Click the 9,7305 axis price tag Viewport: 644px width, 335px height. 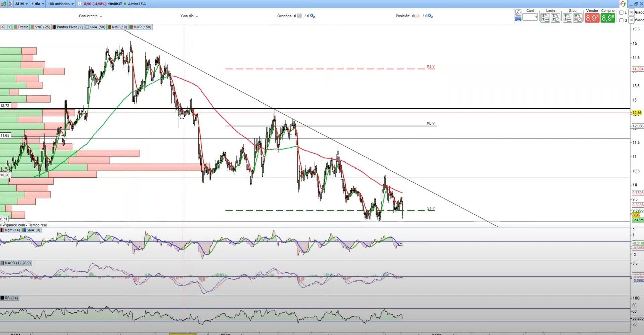(638, 193)
